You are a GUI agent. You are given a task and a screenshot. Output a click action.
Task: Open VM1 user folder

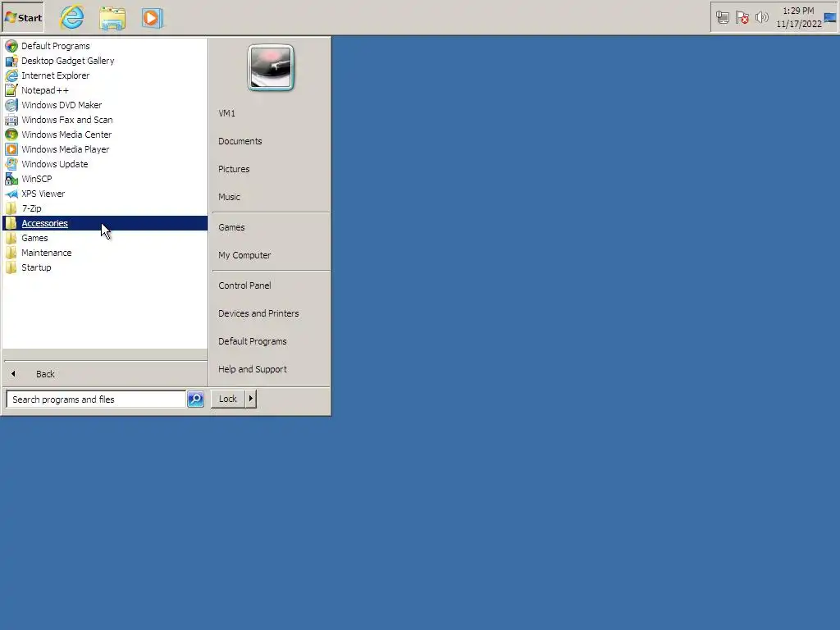(226, 113)
